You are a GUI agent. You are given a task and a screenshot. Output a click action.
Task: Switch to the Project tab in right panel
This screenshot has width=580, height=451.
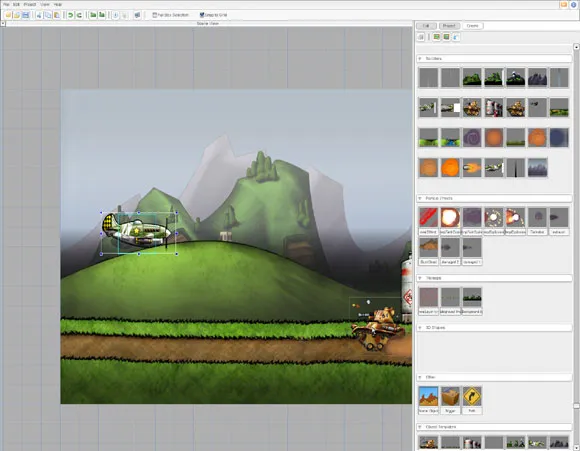tap(449, 26)
